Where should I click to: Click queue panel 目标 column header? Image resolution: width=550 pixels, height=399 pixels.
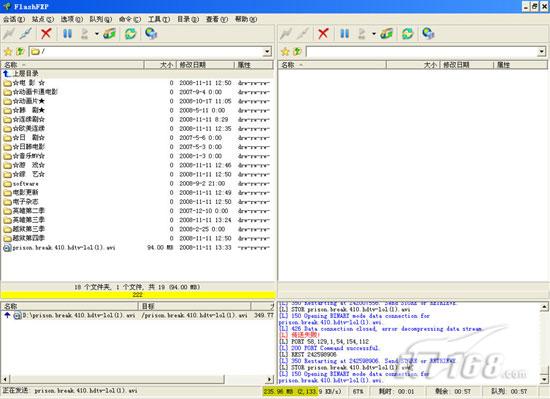pos(195,306)
